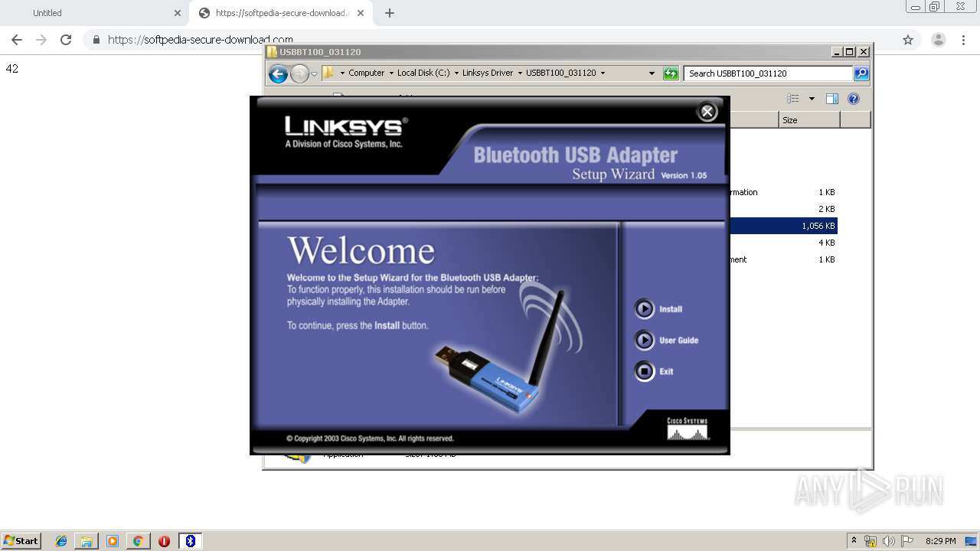Click Chrome forward arrow
980x551 pixels.
pyautogui.click(x=41, y=40)
